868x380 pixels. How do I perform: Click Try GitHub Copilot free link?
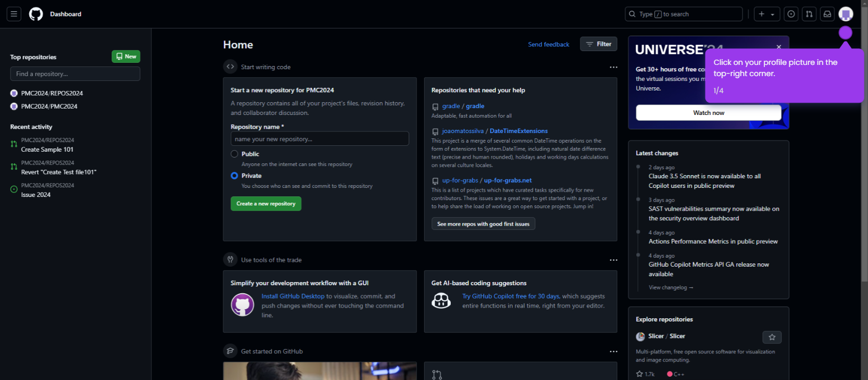[x=511, y=296]
